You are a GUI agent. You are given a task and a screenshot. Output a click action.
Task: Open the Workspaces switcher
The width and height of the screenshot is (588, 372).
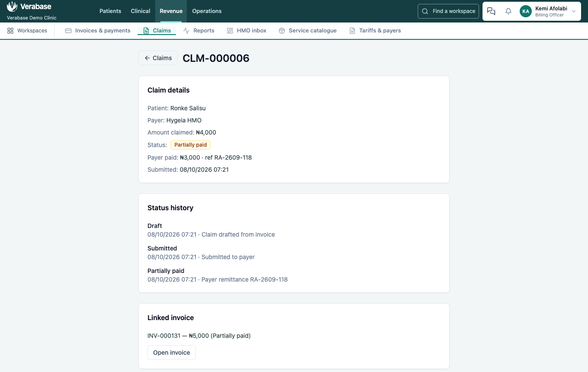[27, 31]
